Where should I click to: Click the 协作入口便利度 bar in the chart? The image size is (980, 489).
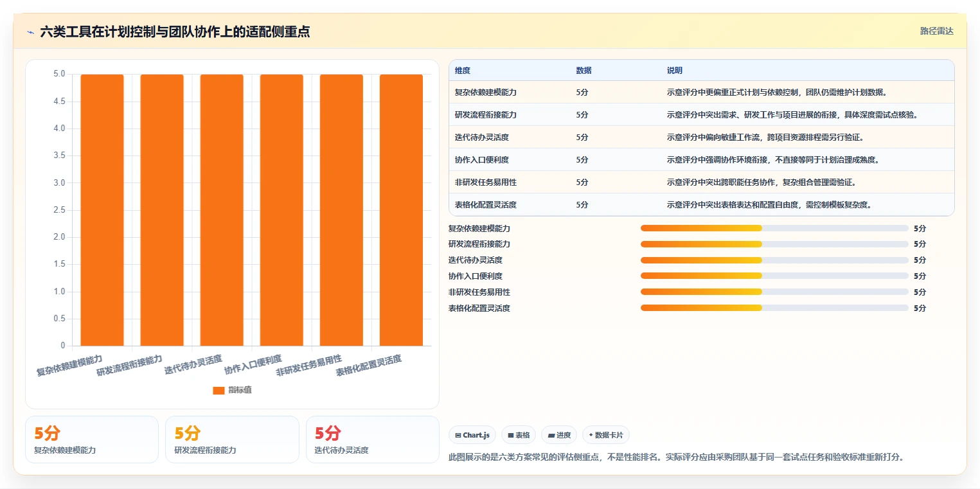281,210
